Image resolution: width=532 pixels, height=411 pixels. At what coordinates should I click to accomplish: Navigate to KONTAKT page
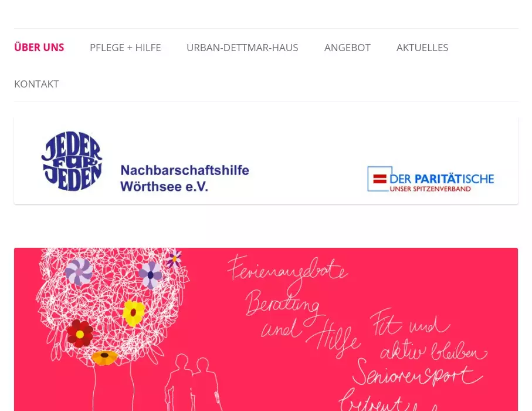tap(36, 84)
